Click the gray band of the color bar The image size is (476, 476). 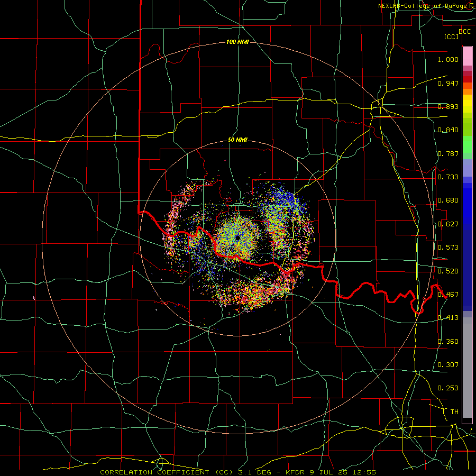pos(467,368)
